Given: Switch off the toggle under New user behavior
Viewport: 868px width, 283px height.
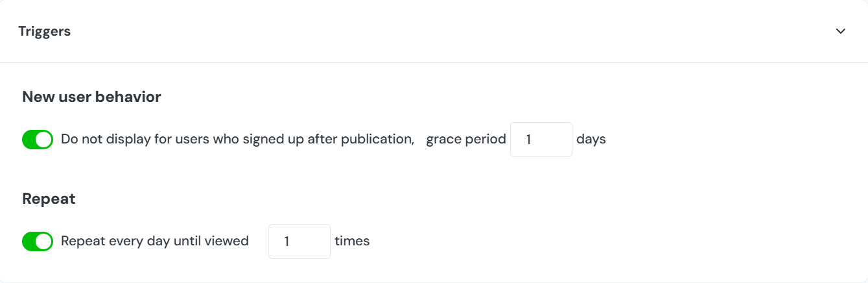Looking at the screenshot, I should click(38, 140).
